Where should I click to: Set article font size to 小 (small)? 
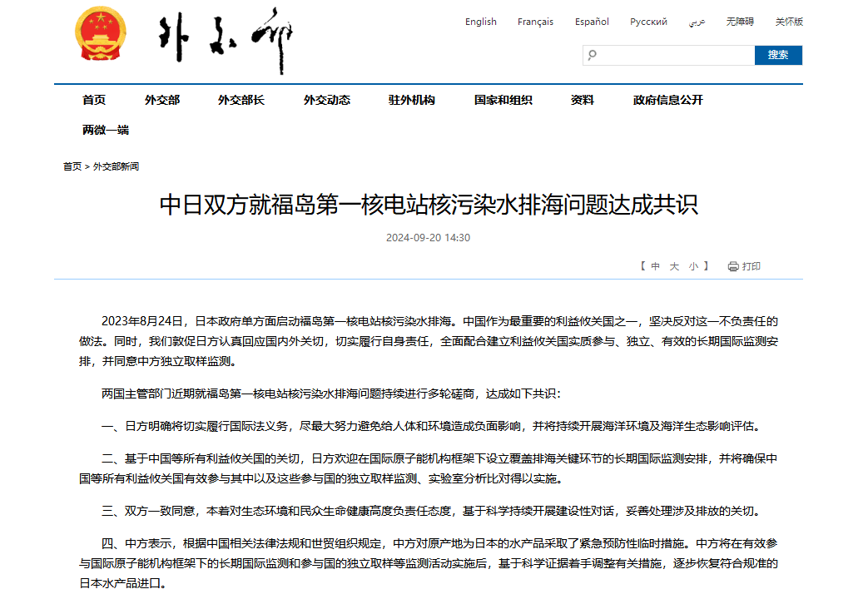point(692,266)
